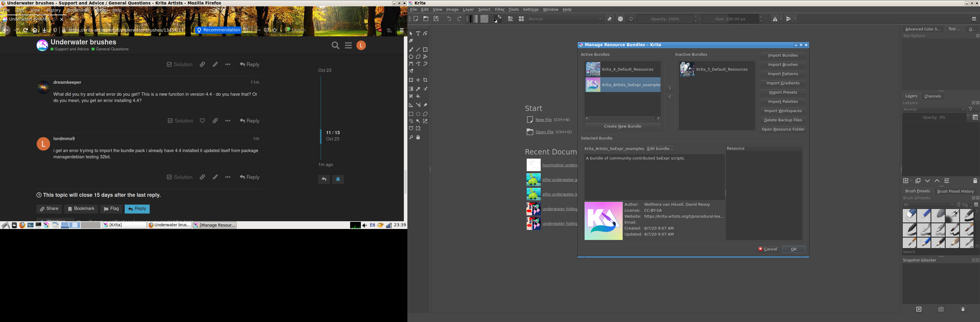Open the Normal blending mode dropdown
This screenshot has height=322, width=980.
(565, 18)
